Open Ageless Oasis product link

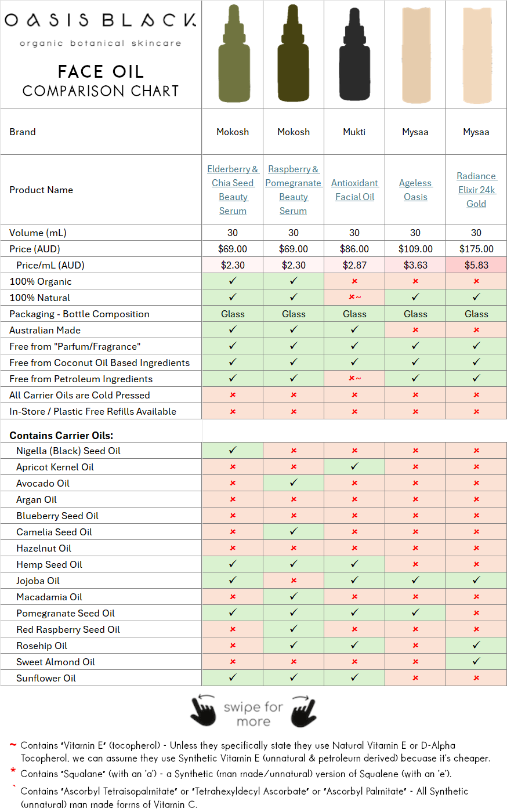[x=415, y=190]
